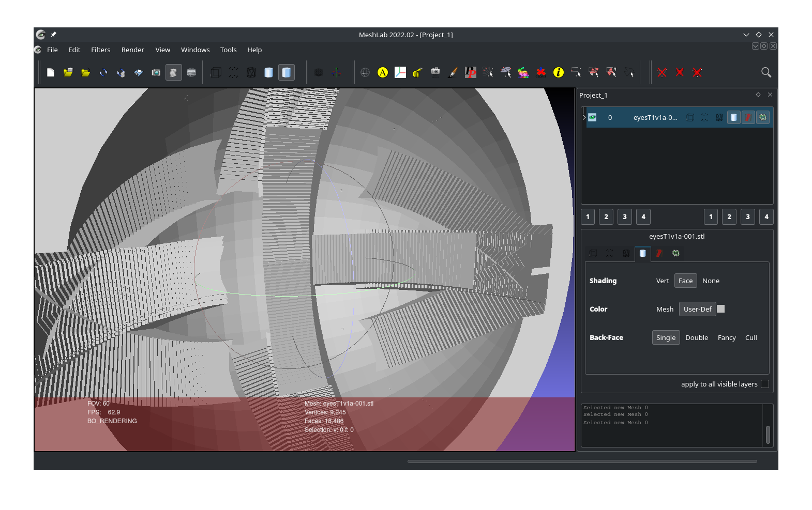Select the eyesT1v1a-0... layer name
The image size is (812, 510).
pos(655,117)
